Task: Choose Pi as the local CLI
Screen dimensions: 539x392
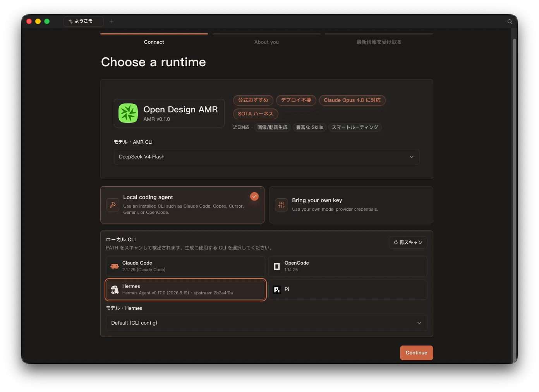Action: 348,290
